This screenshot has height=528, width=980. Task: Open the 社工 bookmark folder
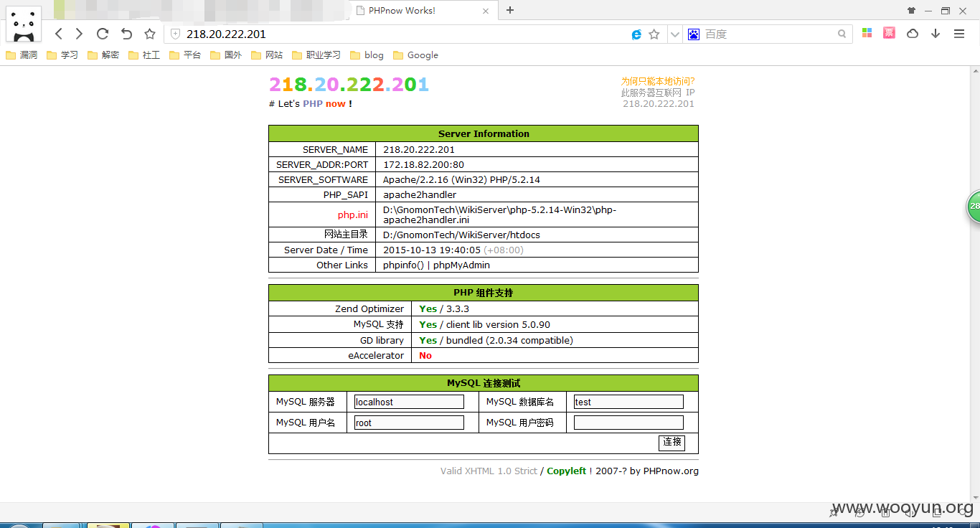point(144,55)
